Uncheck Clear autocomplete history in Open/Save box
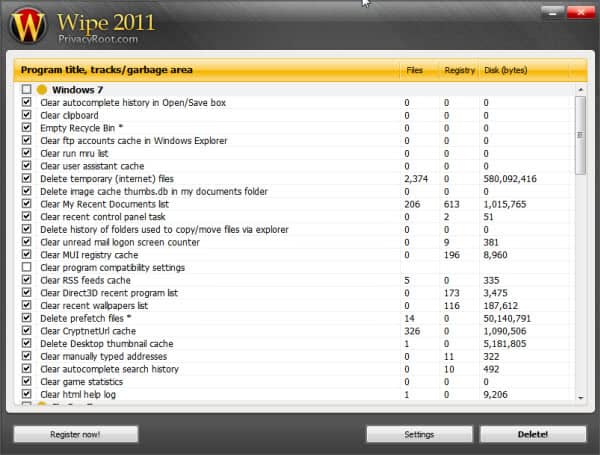 [x=26, y=102]
